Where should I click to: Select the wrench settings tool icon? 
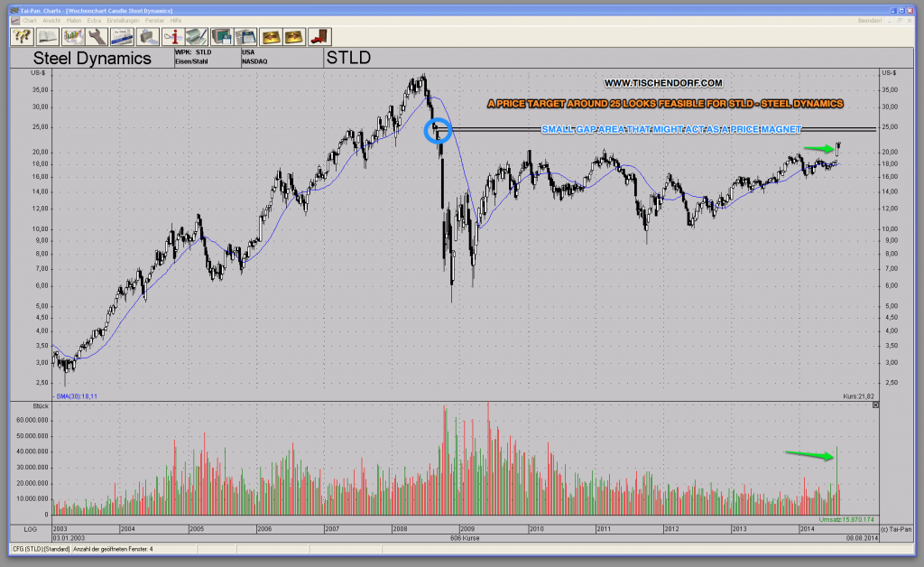pos(97,36)
